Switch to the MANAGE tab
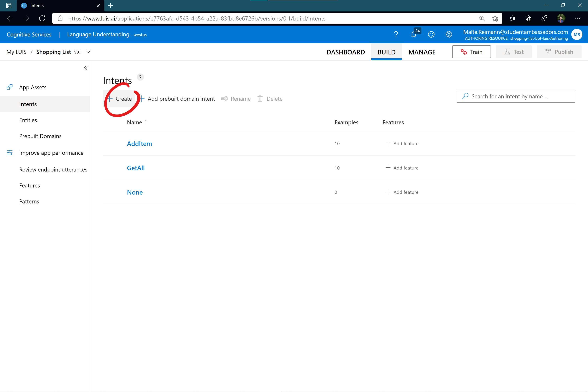This screenshot has height=392, width=588. coord(422,51)
